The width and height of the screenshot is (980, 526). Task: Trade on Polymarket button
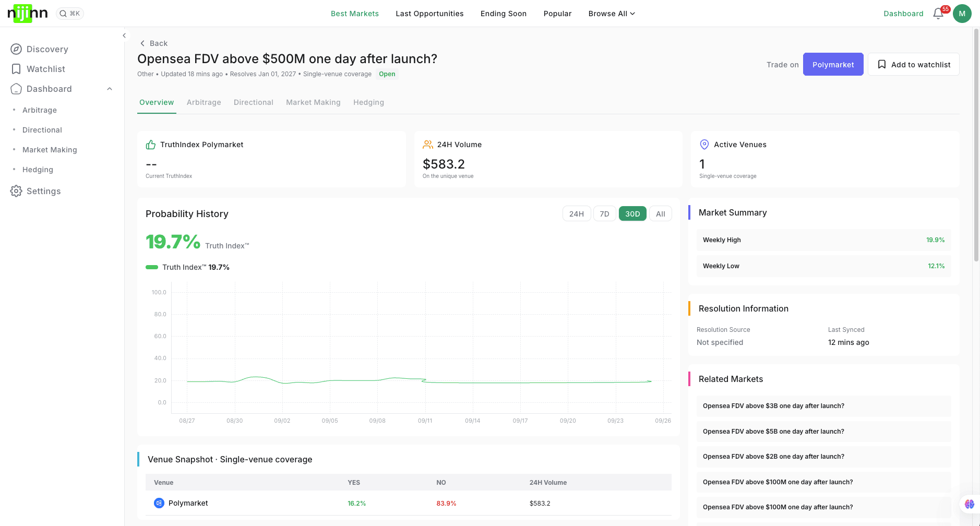(833, 64)
